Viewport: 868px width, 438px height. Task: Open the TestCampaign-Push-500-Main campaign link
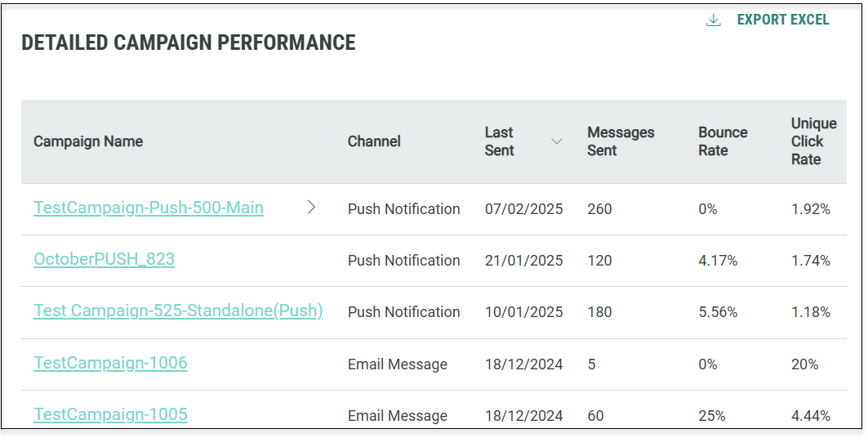(x=149, y=208)
